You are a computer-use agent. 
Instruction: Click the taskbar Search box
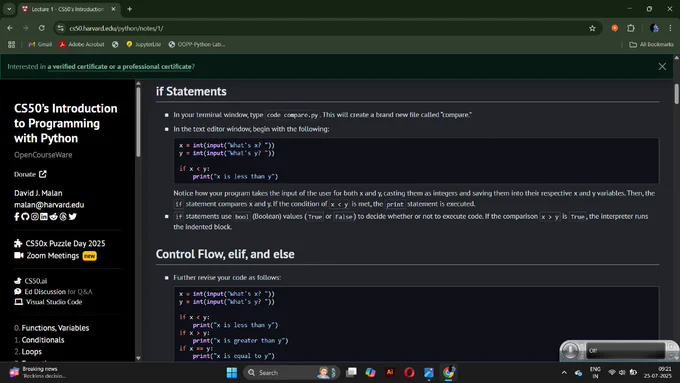291,373
